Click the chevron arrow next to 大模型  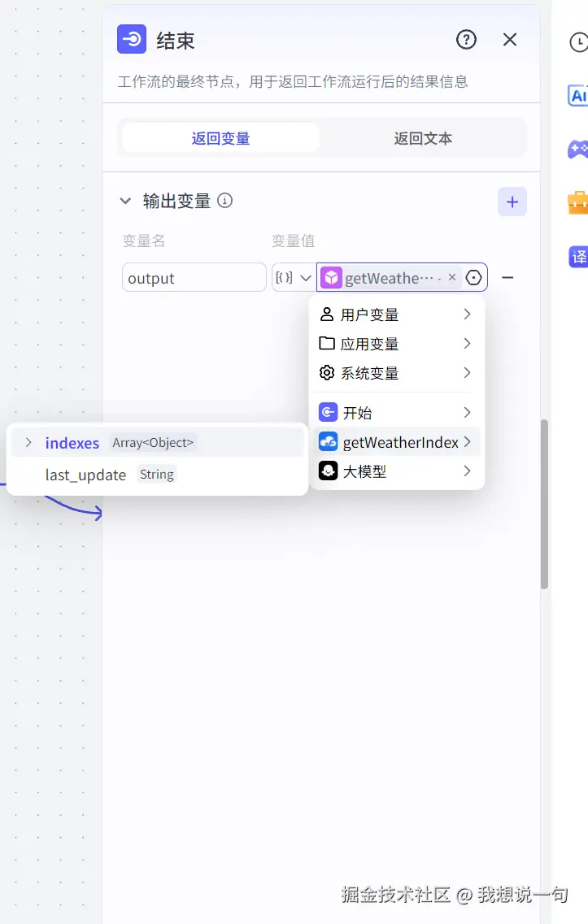point(467,471)
